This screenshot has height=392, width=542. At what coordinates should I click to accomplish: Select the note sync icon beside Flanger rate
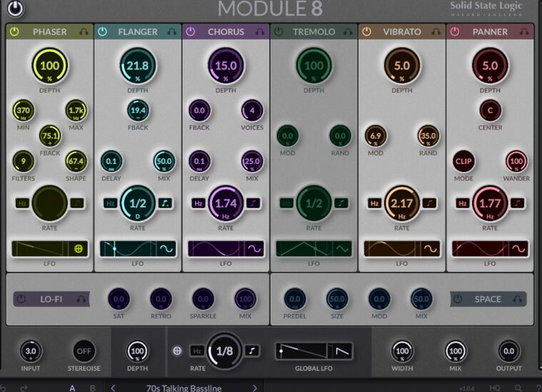(x=166, y=203)
